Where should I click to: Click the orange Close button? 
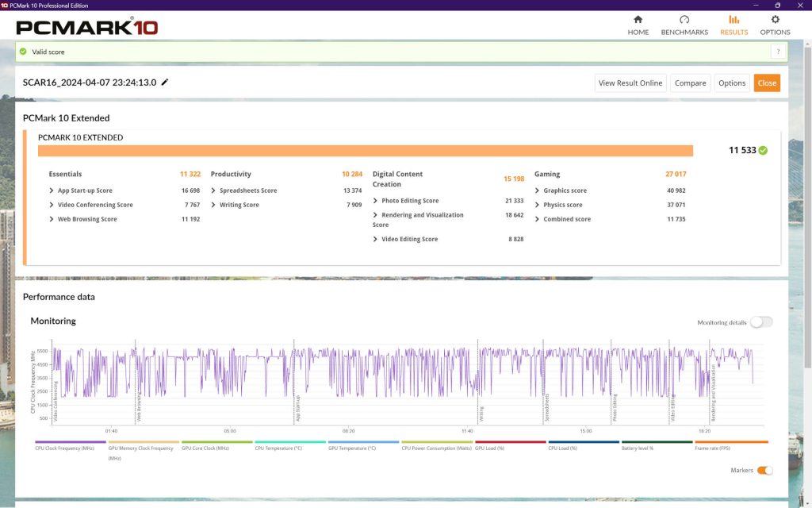(767, 83)
